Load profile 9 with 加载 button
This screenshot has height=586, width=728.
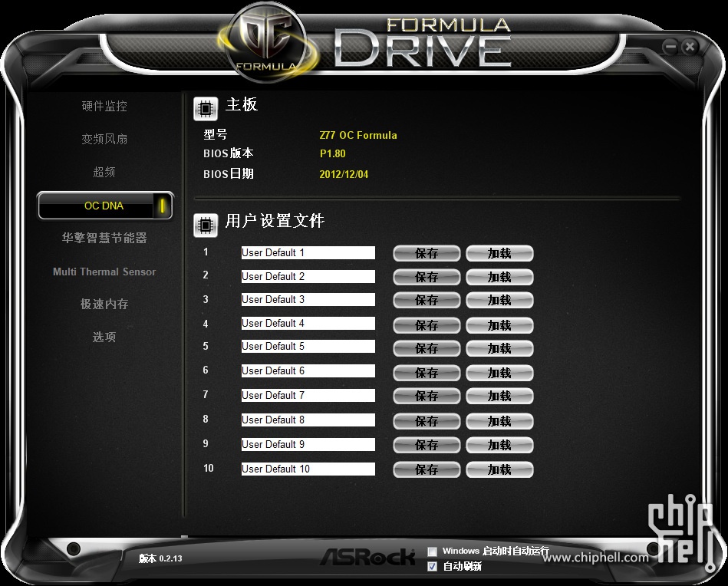499,446
